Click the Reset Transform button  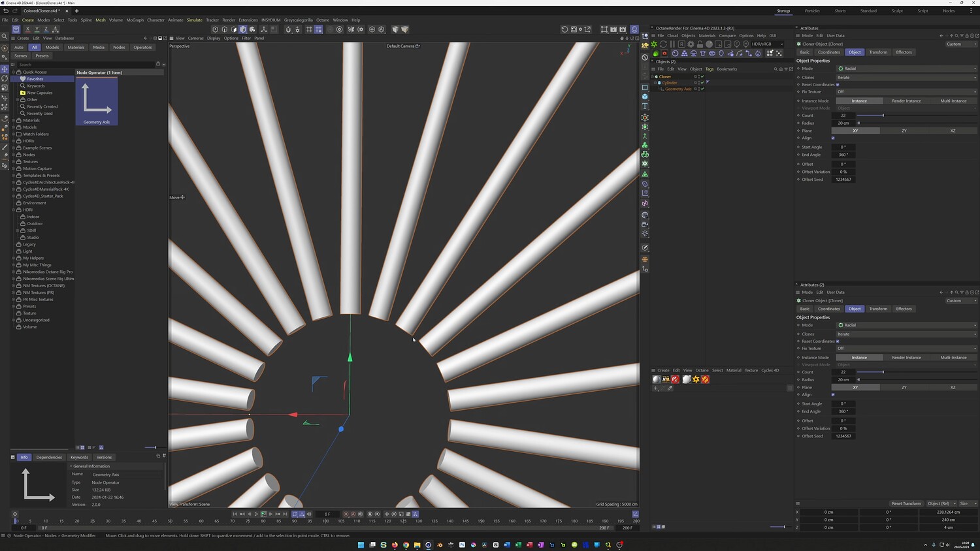pos(906,503)
